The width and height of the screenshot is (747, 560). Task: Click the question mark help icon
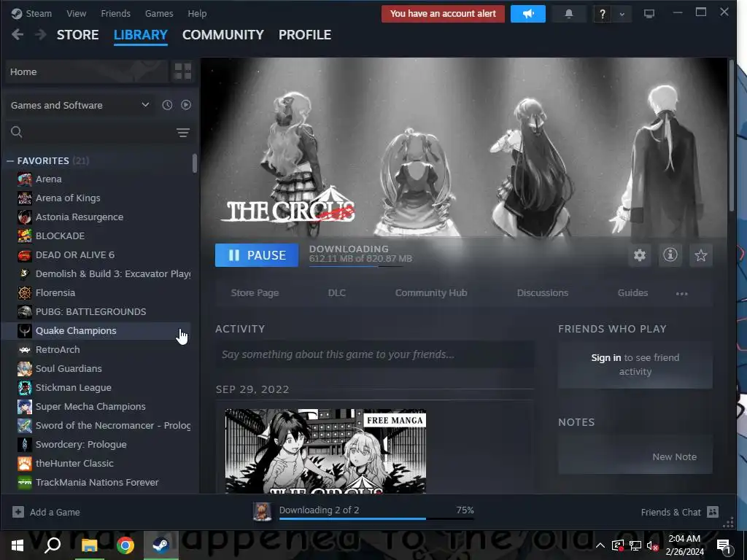pyautogui.click(x=602, y=15)
